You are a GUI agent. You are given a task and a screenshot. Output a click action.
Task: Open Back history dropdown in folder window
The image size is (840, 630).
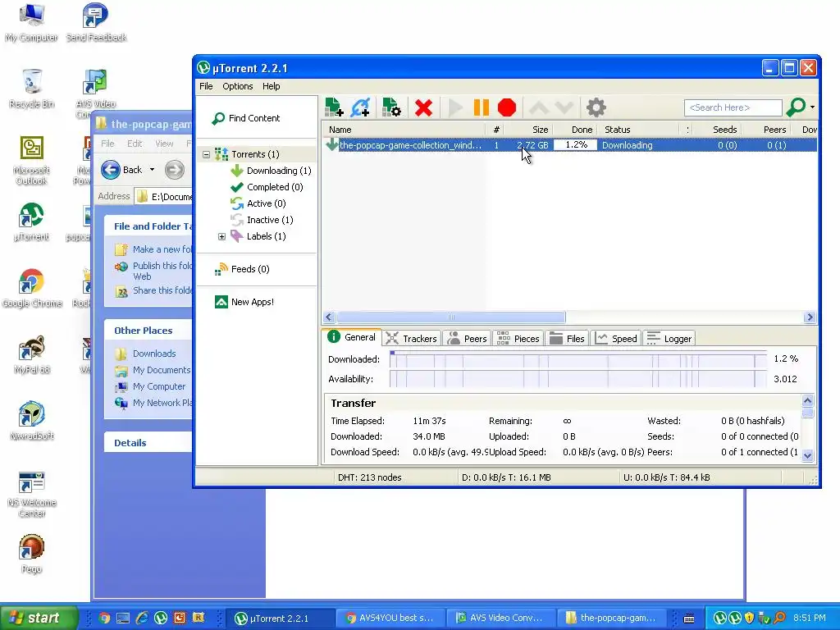(152, 170)
